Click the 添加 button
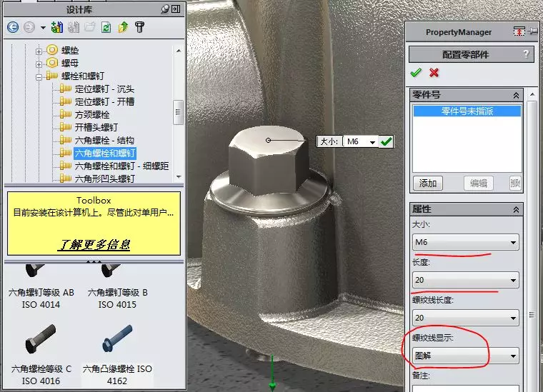 click(x=428, y=184)
